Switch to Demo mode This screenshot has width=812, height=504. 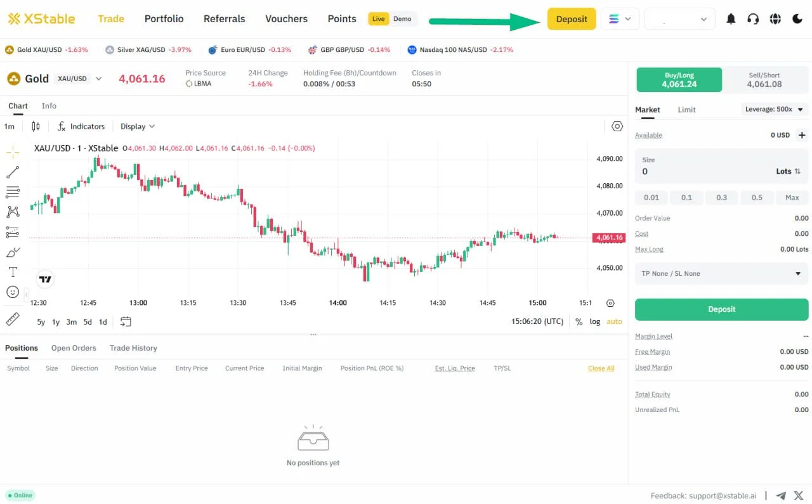tap(402, 19)
